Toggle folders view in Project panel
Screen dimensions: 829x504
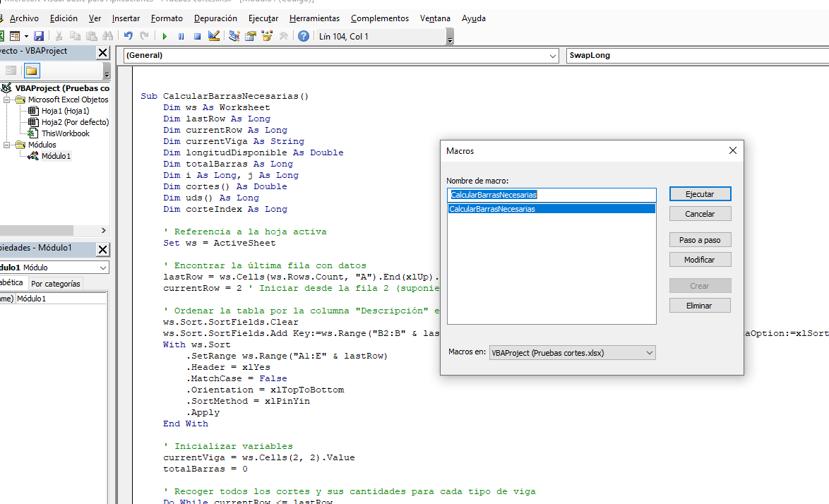pyautogui.click(x=32, y=71)
